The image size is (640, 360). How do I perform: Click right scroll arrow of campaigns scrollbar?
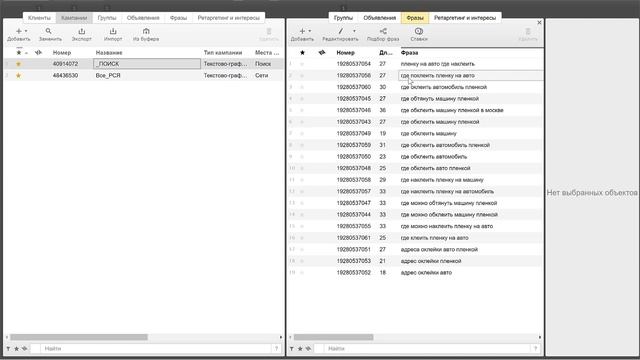click(281, 337)
